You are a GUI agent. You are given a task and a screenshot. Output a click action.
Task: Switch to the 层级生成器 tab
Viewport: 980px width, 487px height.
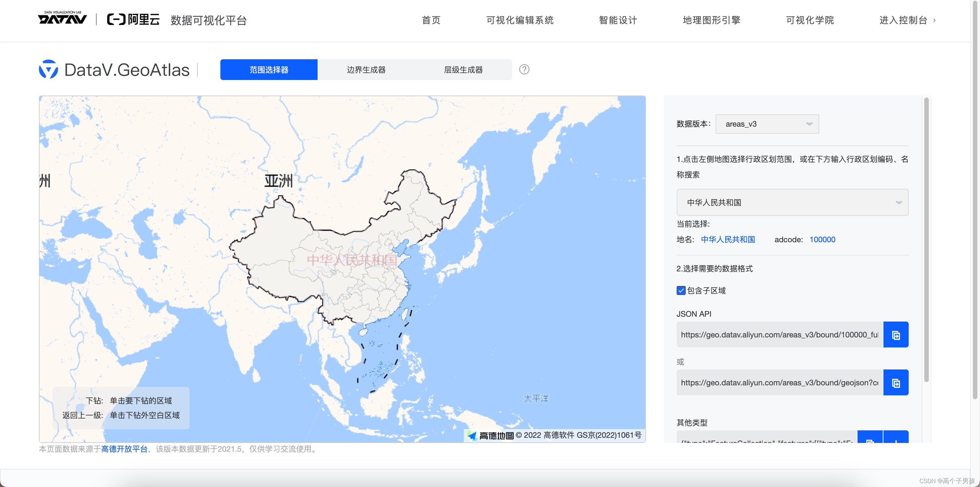pyautogui.click(x=463, y=70)
